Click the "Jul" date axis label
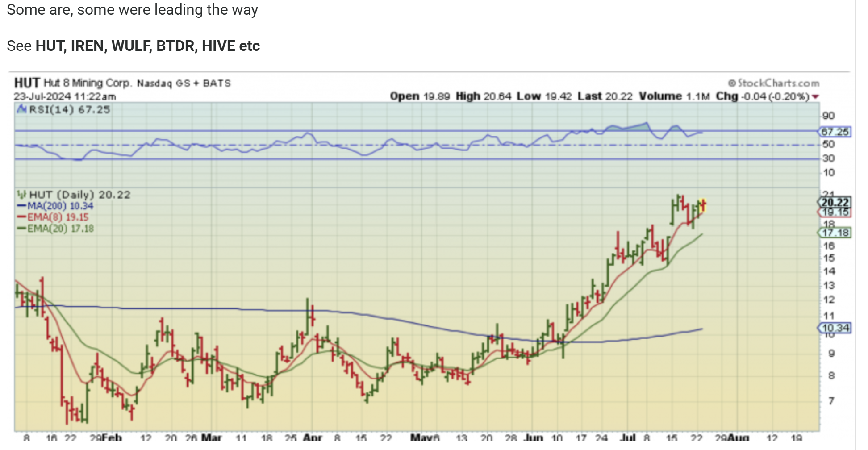 click(x=628, y=437)
